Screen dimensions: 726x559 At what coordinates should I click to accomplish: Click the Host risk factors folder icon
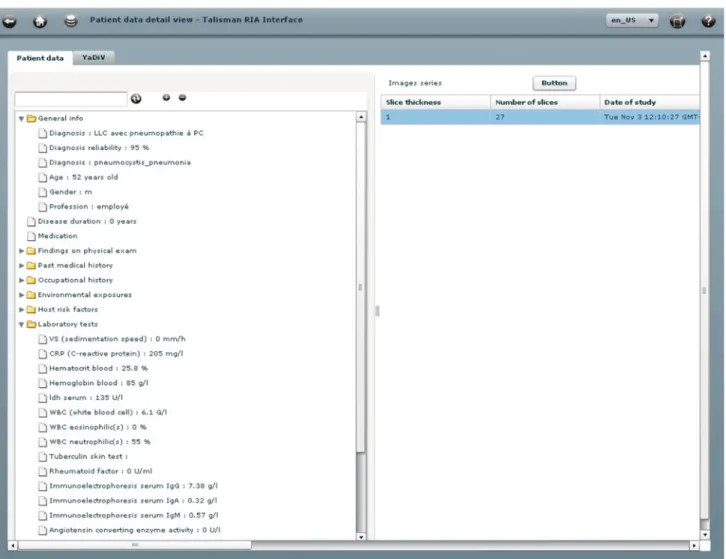pyautogui.click(x=31, y=309)
